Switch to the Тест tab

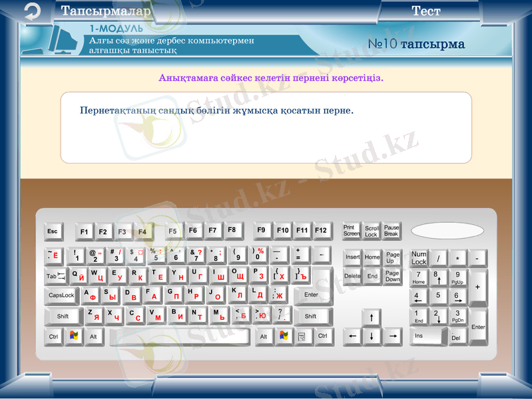[425, 11]
